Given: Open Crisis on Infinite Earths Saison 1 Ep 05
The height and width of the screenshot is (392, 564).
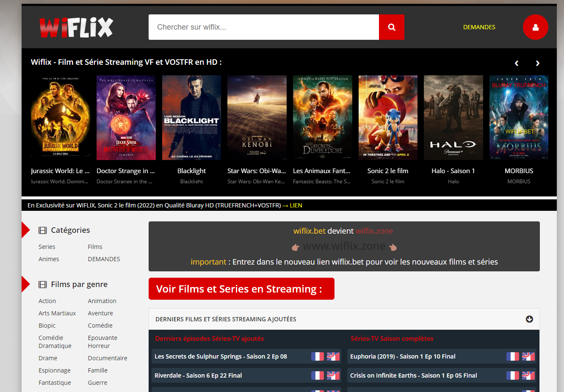Looking at the screenshot, I should (x=413, y=375).
